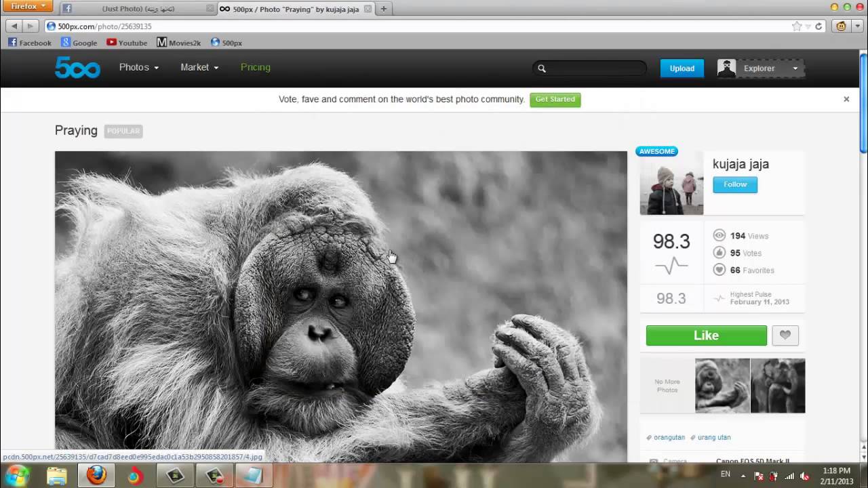
Task: Click the main Praying orangutan photo
Action: tap(341, 306)
